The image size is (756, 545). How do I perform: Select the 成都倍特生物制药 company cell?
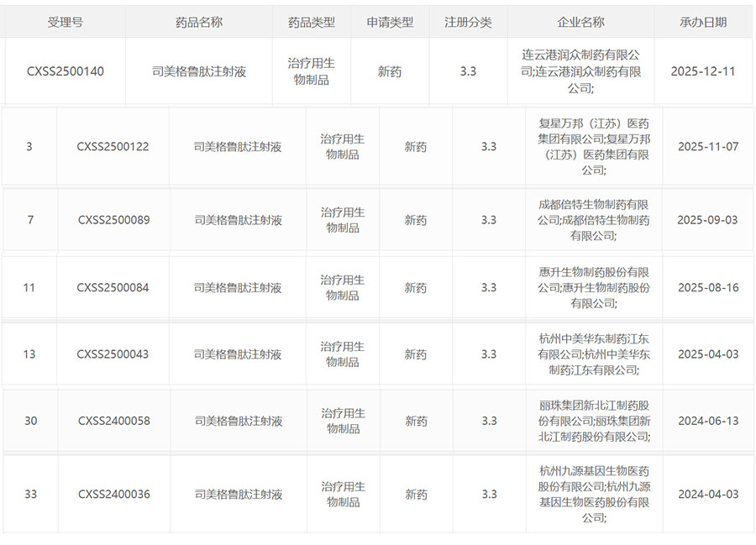pyautogui.click(x=593, y=220)
